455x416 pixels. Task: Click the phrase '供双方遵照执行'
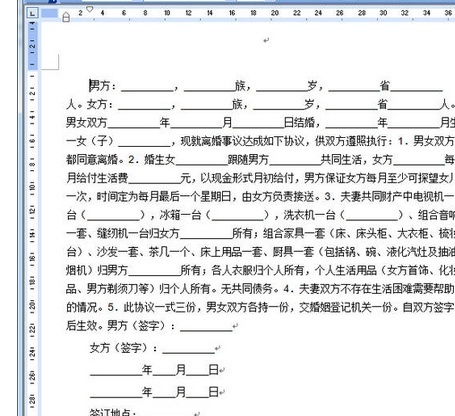click(351, 141)
